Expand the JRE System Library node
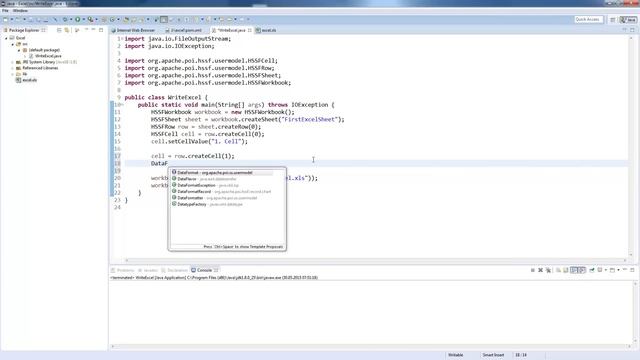 (12, 62)
